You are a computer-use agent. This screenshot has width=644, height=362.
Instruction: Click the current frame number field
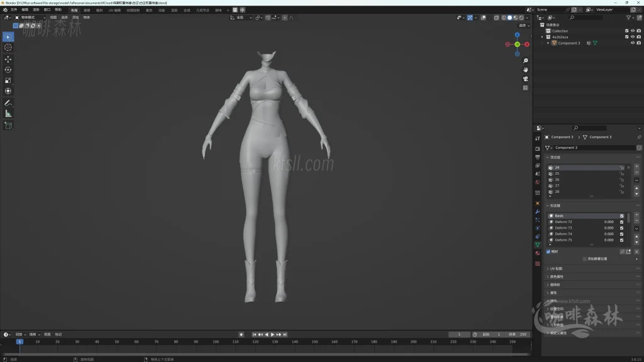point(459,334)
